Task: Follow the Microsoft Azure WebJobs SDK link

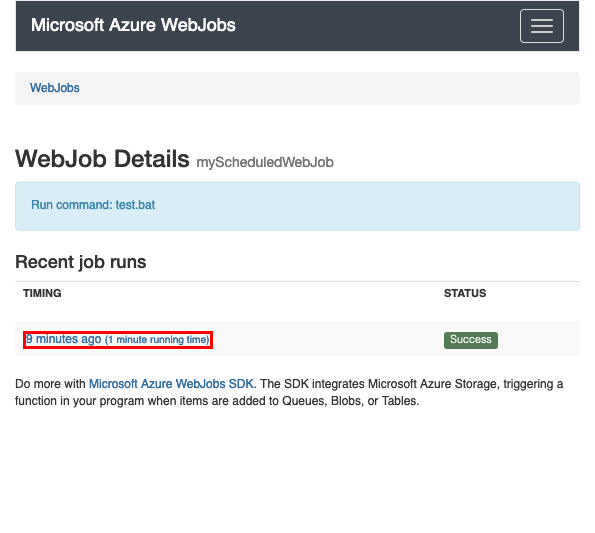Action: pyautogui.click(x=173, y=384)
